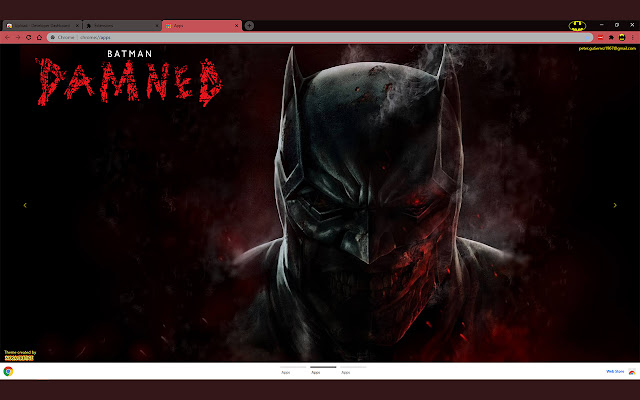This screenshot has height=400, width=640.
Task: Minimize the Chrome window
Action: (601, 25)
